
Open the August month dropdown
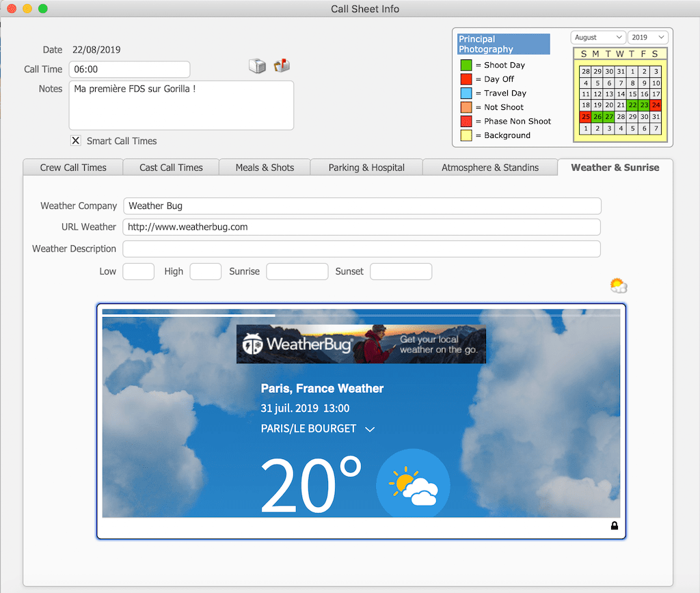(598, 38)
